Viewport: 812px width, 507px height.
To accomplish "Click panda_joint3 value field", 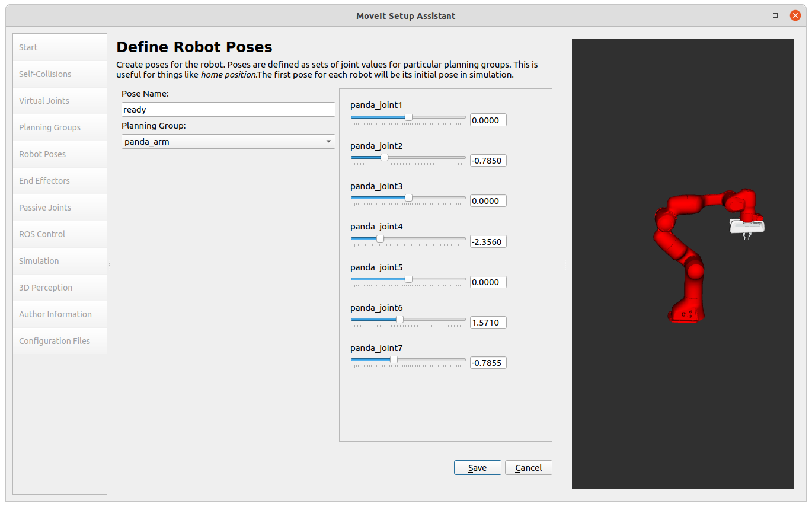I will 488,201.
